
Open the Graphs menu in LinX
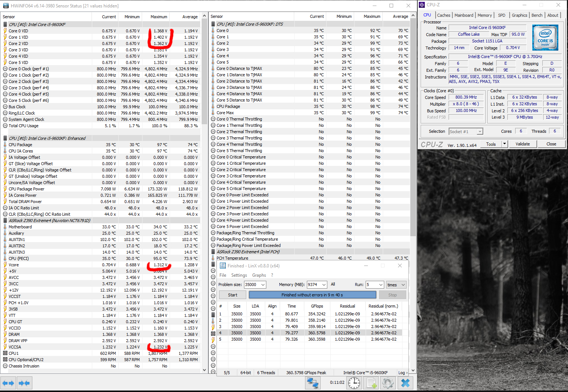(x=259, y=275)
